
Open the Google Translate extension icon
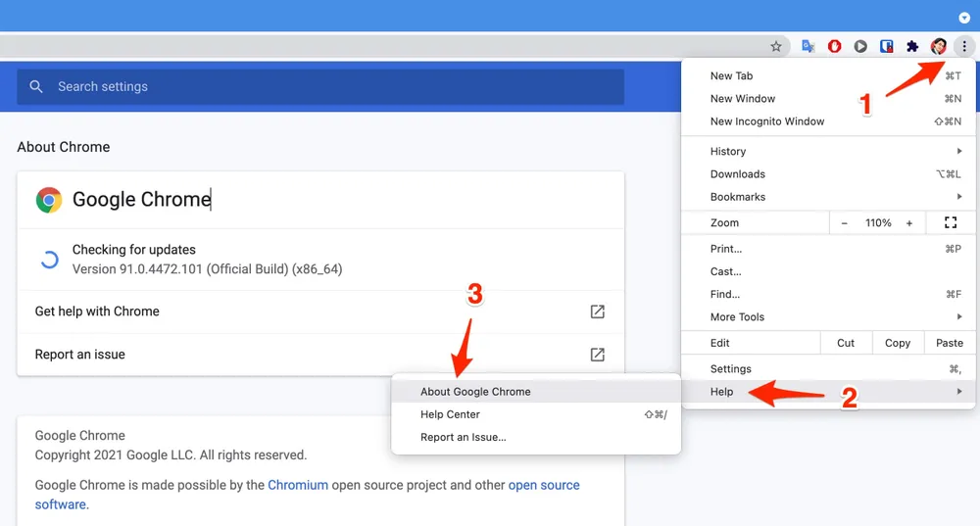[808, 46]
